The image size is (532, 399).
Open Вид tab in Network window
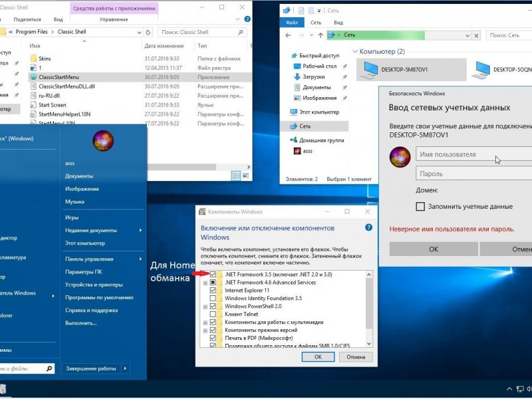338,23
